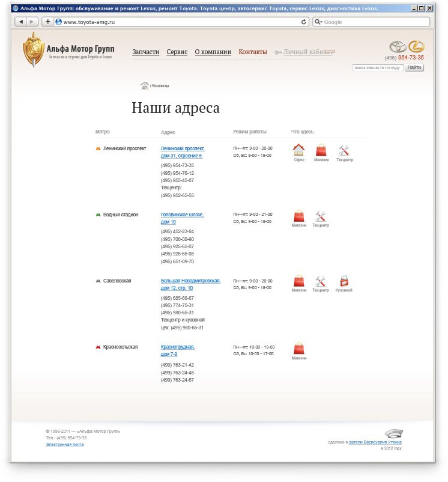This screenshot has height=482, width=448.
Task: Click metro station name Красносельская
Action: (x=120, y=347)
